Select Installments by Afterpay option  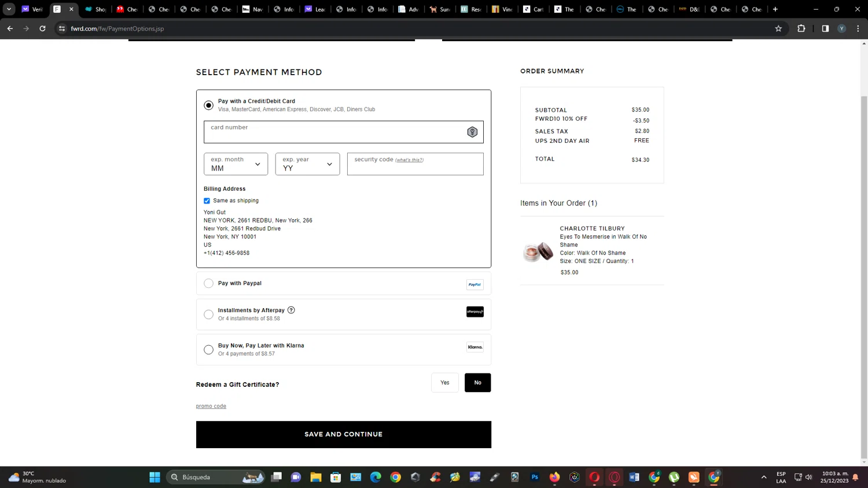pyautogui.click(x=208, y=315)
